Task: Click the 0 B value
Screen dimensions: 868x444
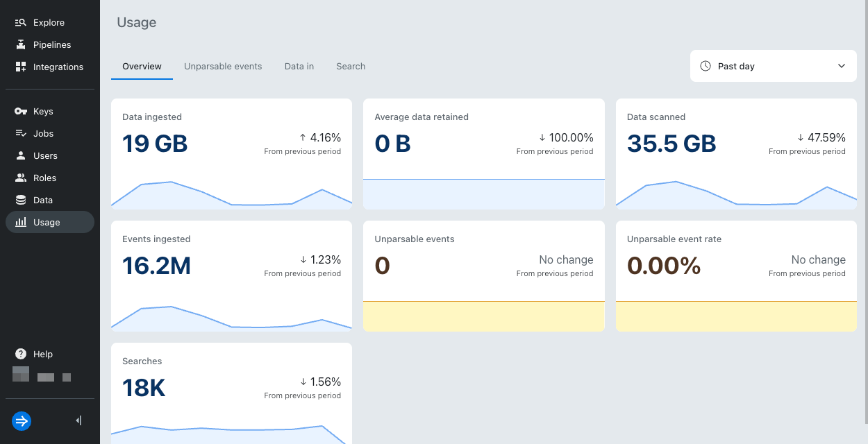Action: point(392,144)
